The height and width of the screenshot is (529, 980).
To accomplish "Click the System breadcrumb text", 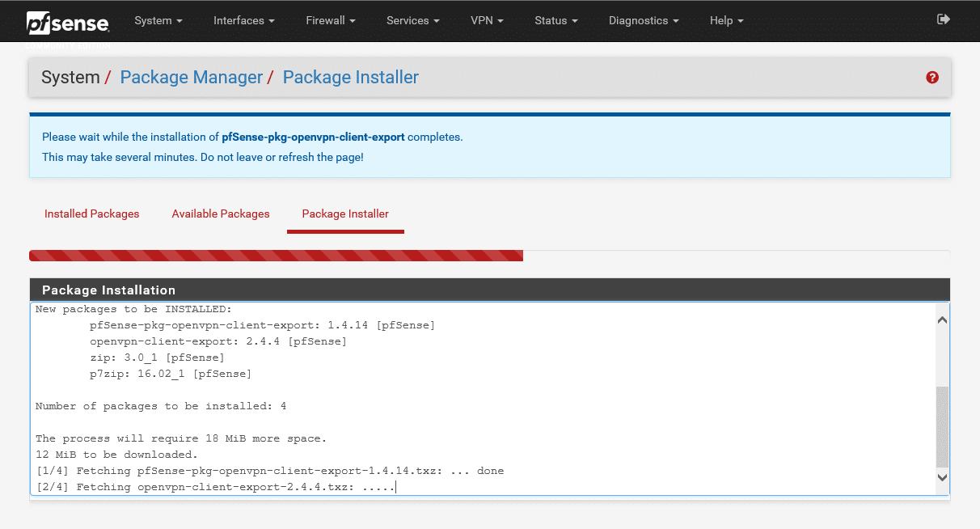I will click(x=70, y=78).
